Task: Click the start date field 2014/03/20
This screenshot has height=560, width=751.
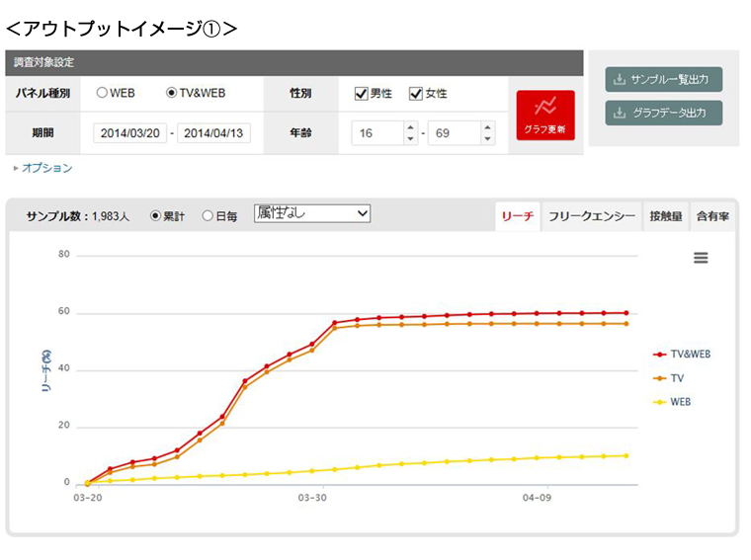Action: click(130, 133)
